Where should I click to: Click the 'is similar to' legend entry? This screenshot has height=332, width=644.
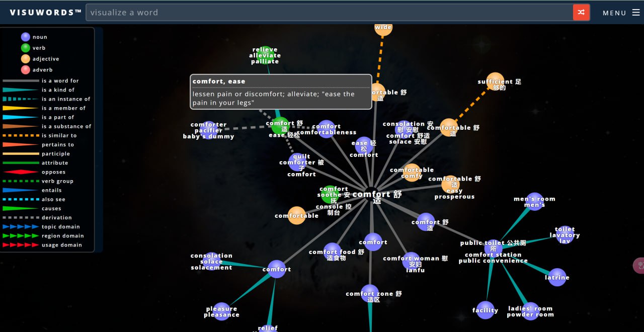pos(59,135)
